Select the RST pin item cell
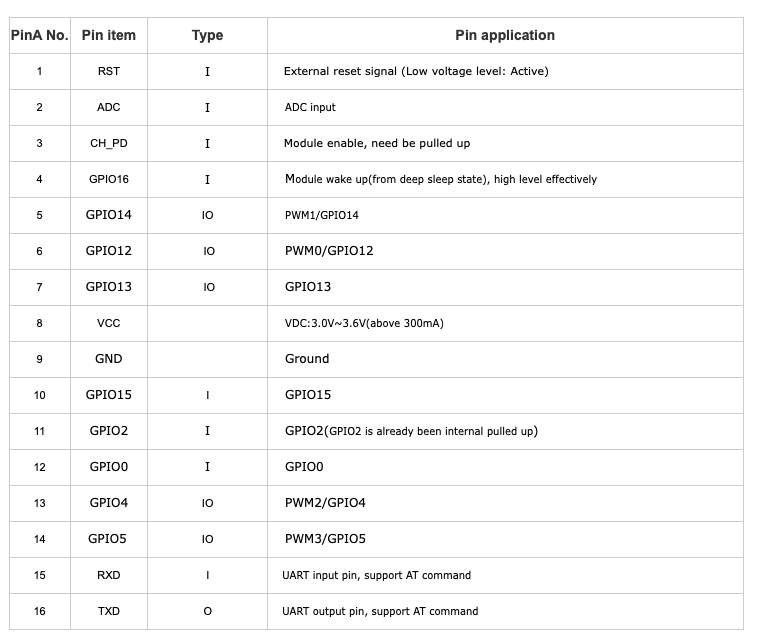 click(108, 71)
